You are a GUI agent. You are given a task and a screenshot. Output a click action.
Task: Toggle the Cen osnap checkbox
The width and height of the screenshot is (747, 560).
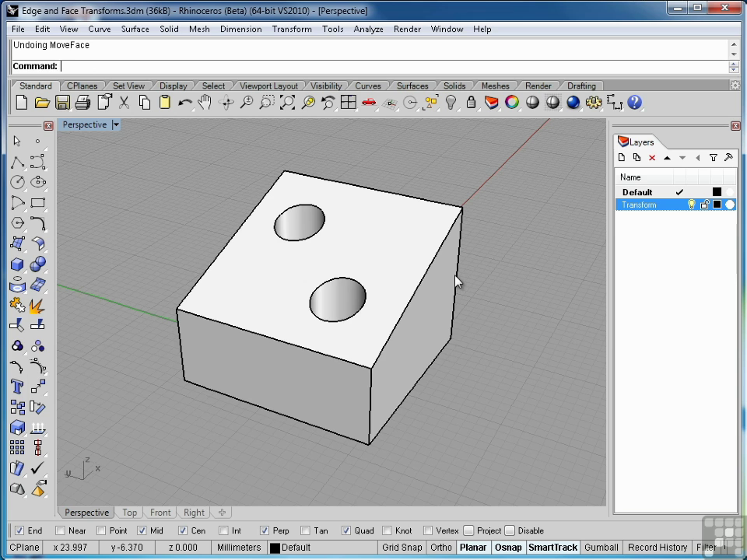click(183, 530)
